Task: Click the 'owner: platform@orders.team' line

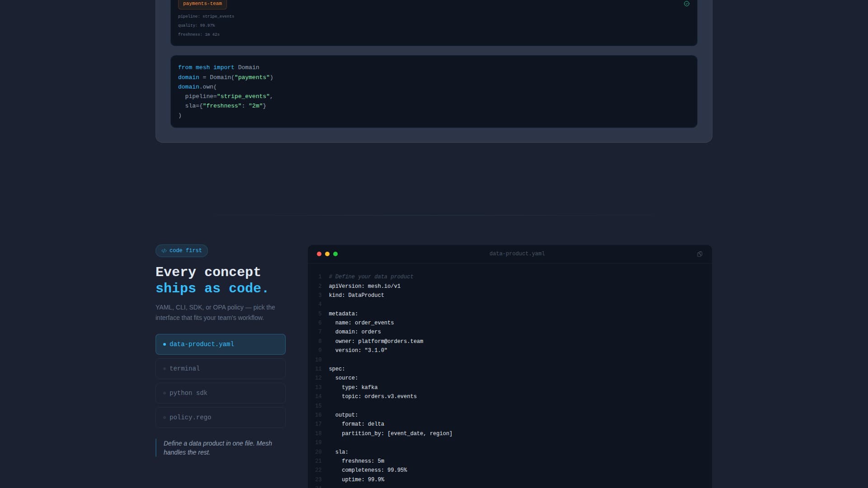Action: pyautogui.click(x=379, y=341)
